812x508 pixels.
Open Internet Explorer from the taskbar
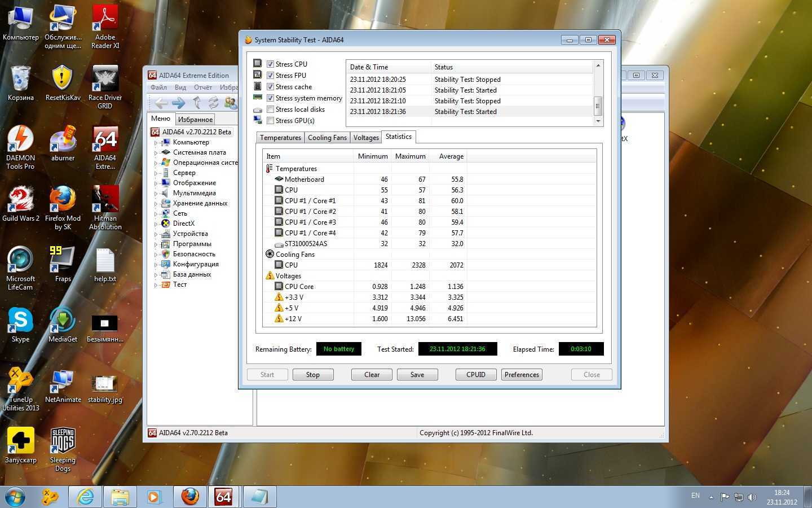[85, 497]
